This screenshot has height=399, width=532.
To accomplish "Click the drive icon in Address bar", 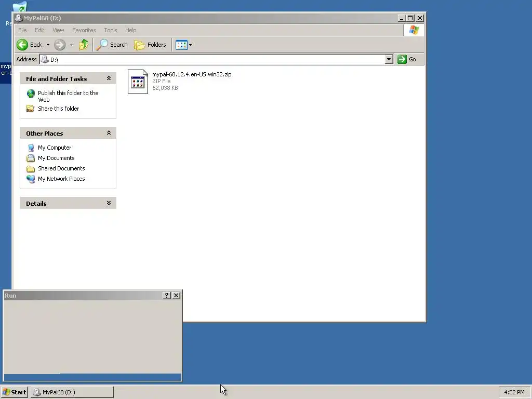I will coord(45,59).
